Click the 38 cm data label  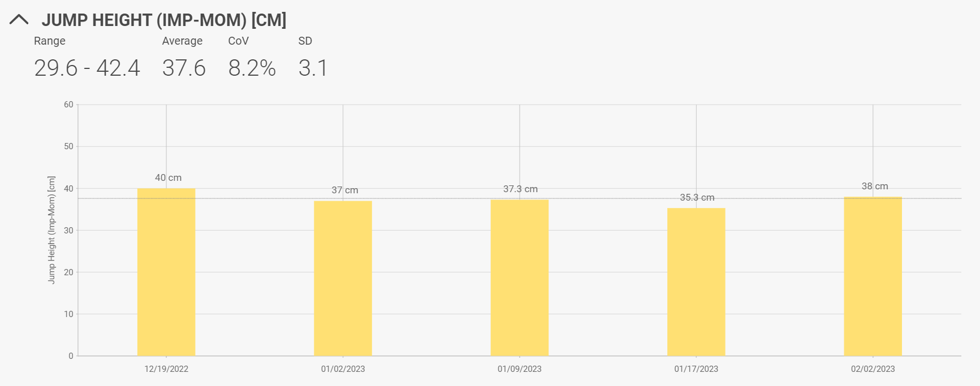tap(875, 186)
